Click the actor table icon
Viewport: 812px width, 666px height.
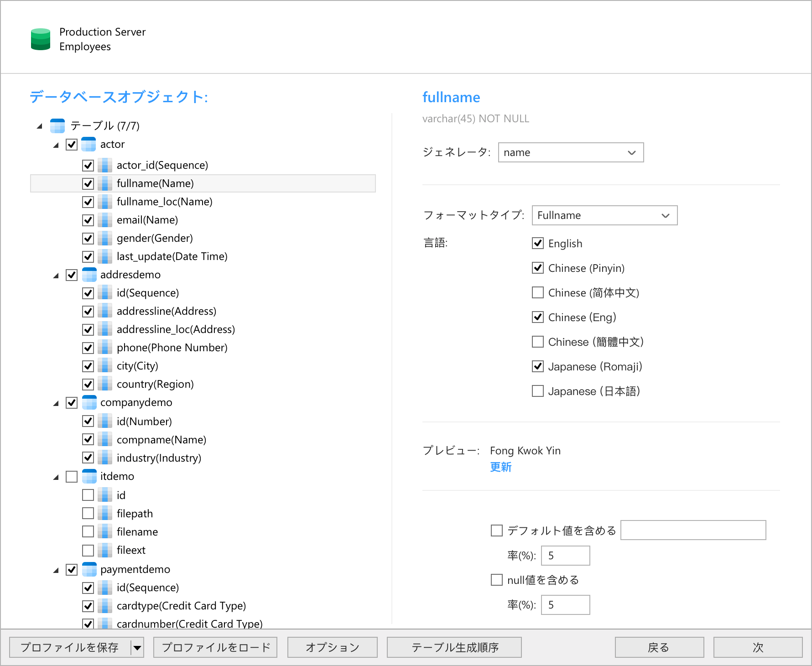[x=88, y=144]
